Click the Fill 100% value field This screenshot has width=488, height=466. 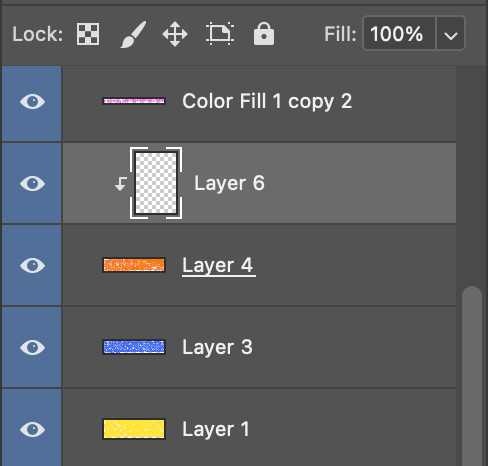click(x=399, y=34)
